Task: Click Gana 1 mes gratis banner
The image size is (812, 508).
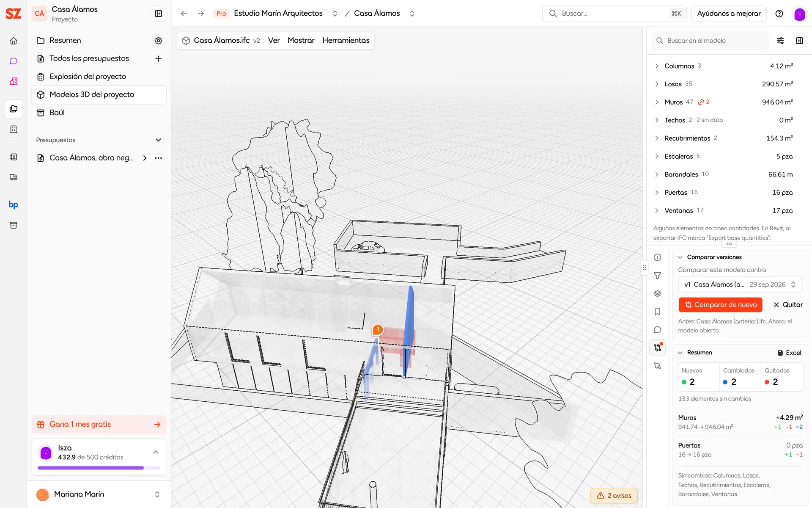Action: (99, 424)
